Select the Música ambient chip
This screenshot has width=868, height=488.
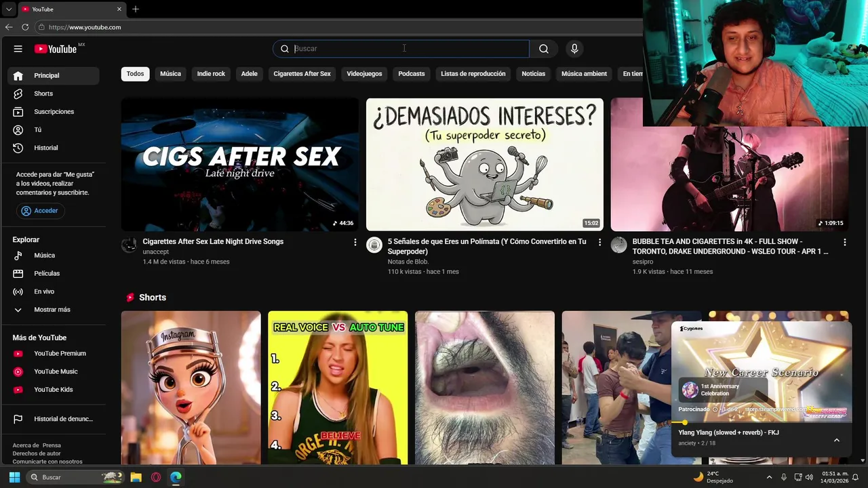point(584,74)
